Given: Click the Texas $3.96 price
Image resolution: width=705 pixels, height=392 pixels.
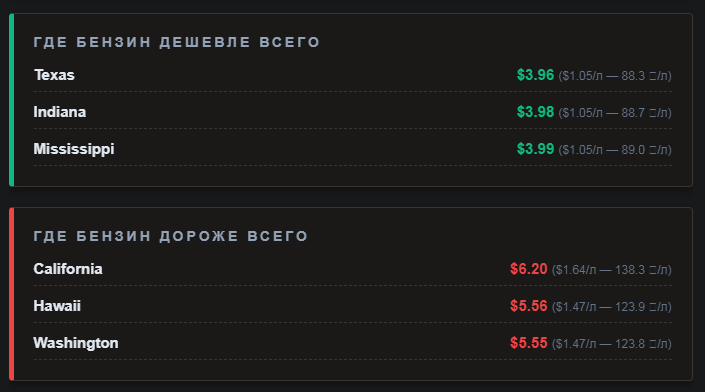Looking at the screenshot, I should (x=535, y=75).
